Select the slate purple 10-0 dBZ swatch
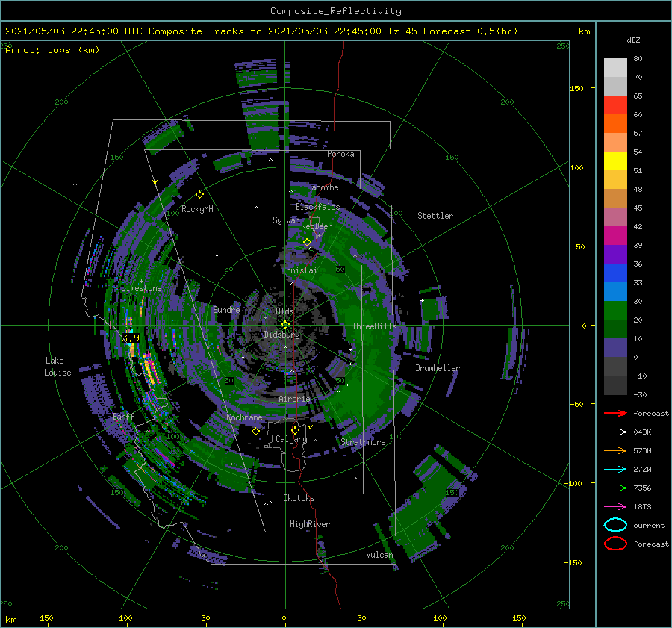Viewport: 672px width, 628px height. [615, 348]
